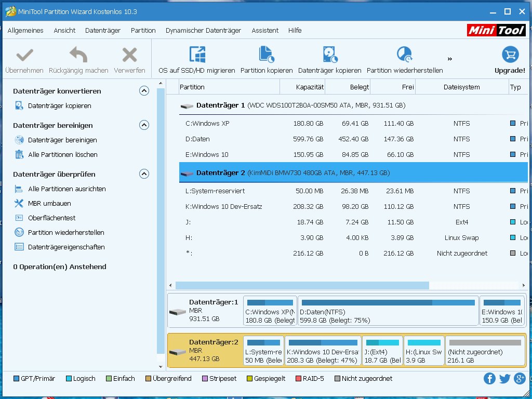532x399 pixels.
Task: Select the Datenträger 2 KimMiDi disk row
Action: (x=353, y=172)
